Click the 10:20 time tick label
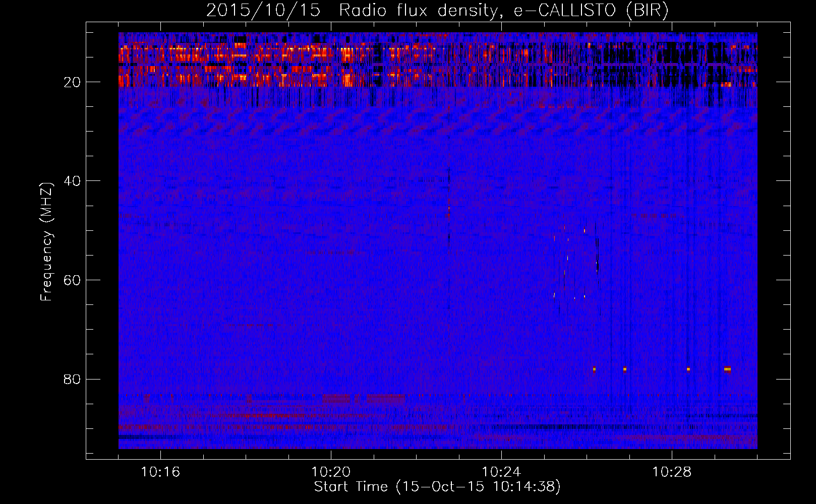 click(331, 472)
